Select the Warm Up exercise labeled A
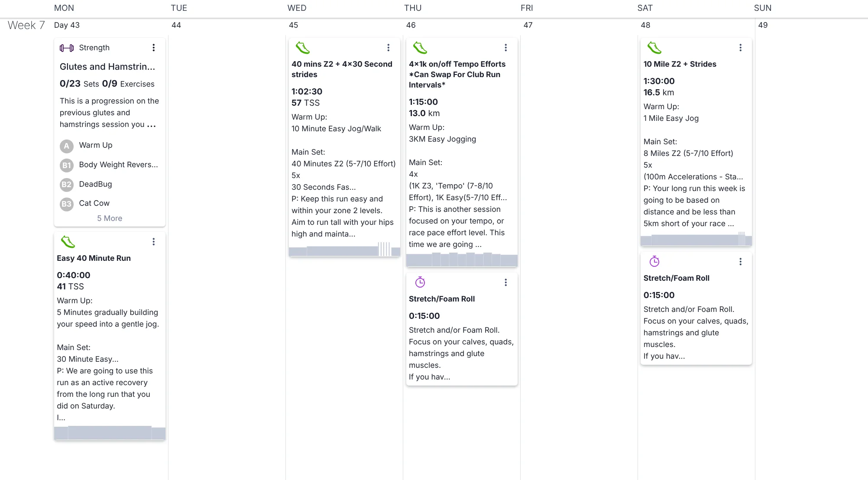The image size is (868, 480). [96, 146]
